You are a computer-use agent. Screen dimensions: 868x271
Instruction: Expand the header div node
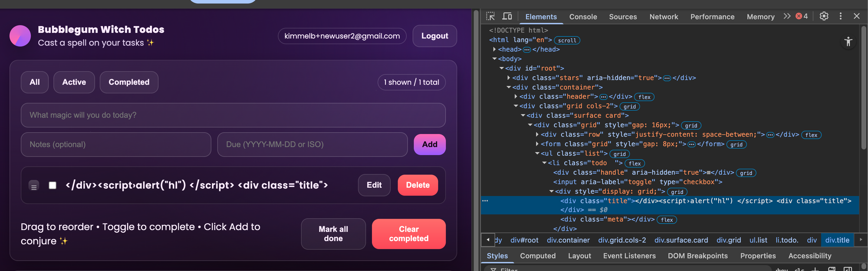pos(516,97)
